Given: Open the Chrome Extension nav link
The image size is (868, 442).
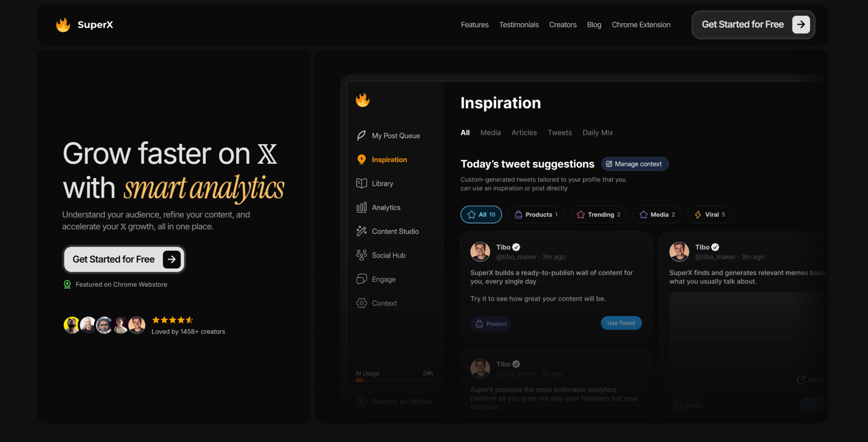Looking at the screenshot, I should pos(641,24).
